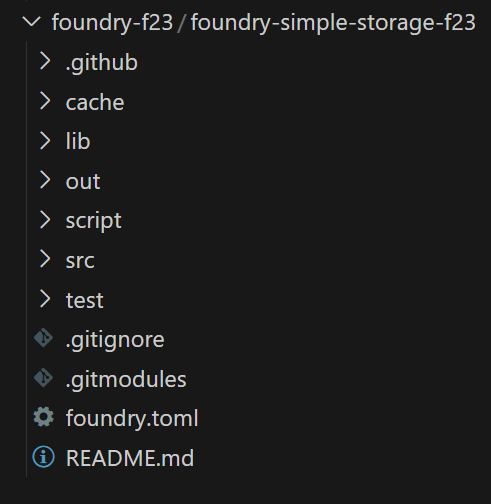Click the gear icon beside foundry.toml
Image resolution: width=491 pixels, height=504 pixels.
[43, 417]
